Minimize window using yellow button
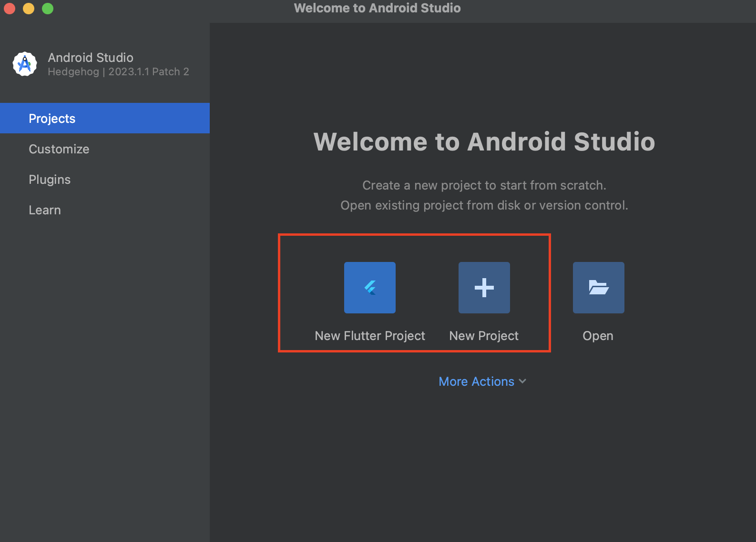 click(29, 9)
